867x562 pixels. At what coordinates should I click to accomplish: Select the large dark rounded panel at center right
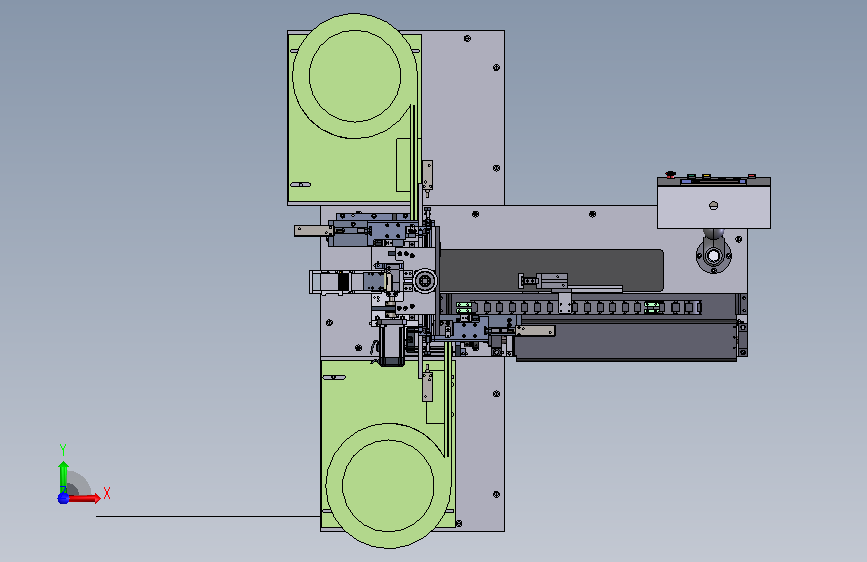552,270
